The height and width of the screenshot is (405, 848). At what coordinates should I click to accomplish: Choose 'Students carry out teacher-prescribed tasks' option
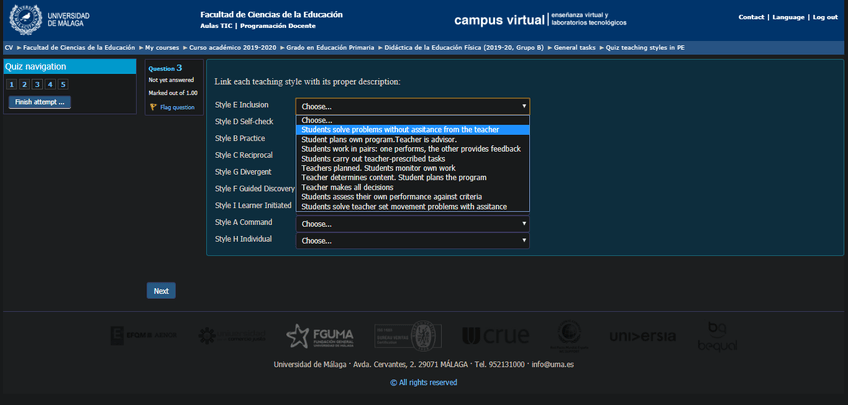coord(373,158)
